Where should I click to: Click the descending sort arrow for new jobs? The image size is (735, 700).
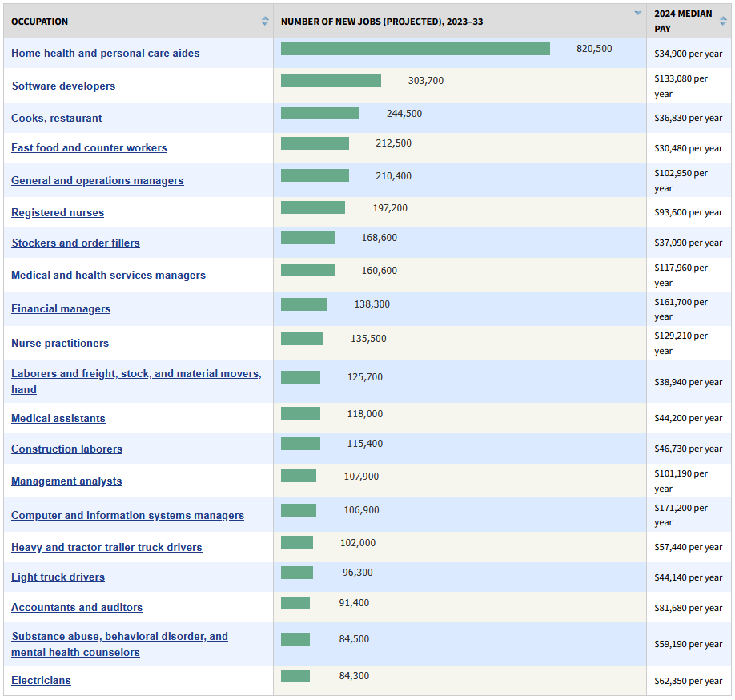pos(637,14)
